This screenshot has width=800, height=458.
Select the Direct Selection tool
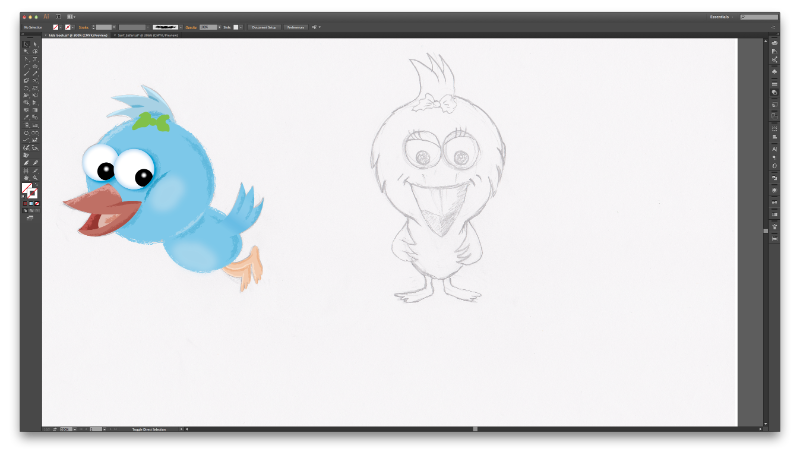[x=35, y=44]
